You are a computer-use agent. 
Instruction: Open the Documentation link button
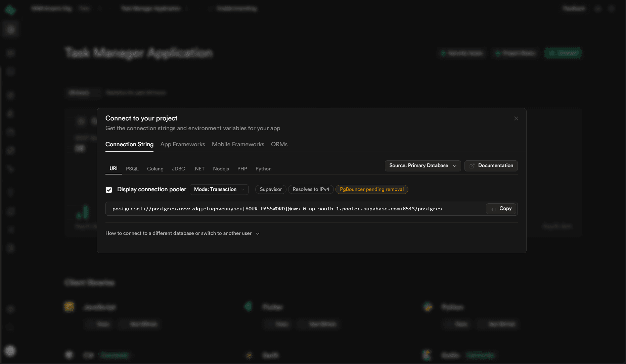pos(491,166)
